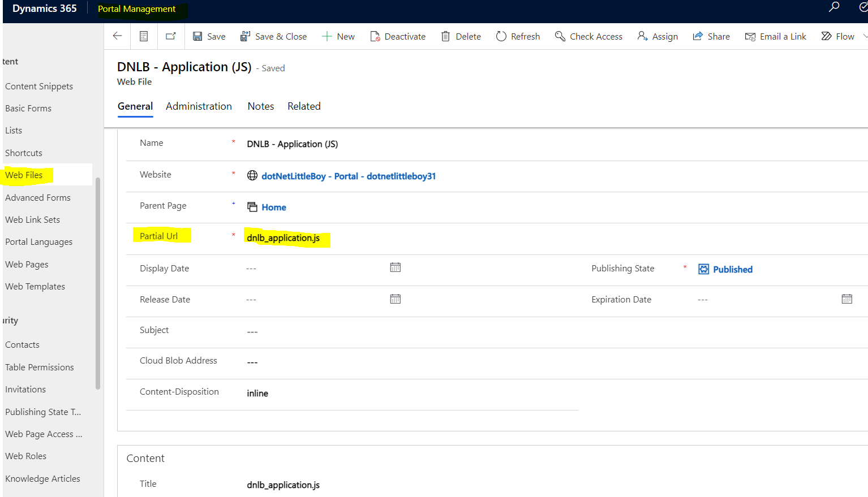Click the sidebar vertical scrollbar
Screen dimensions: 868x497
click(98, 284)
